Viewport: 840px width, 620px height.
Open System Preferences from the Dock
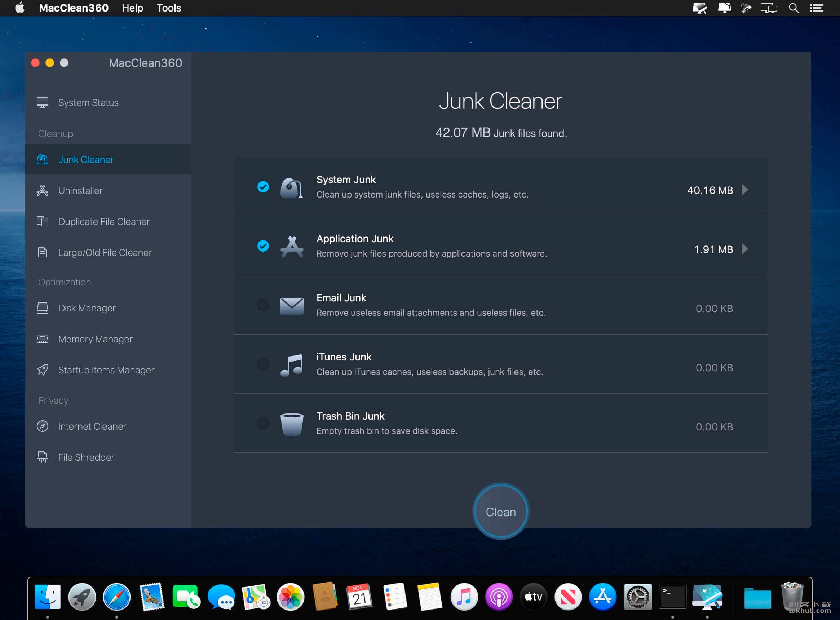coord(638,596)
